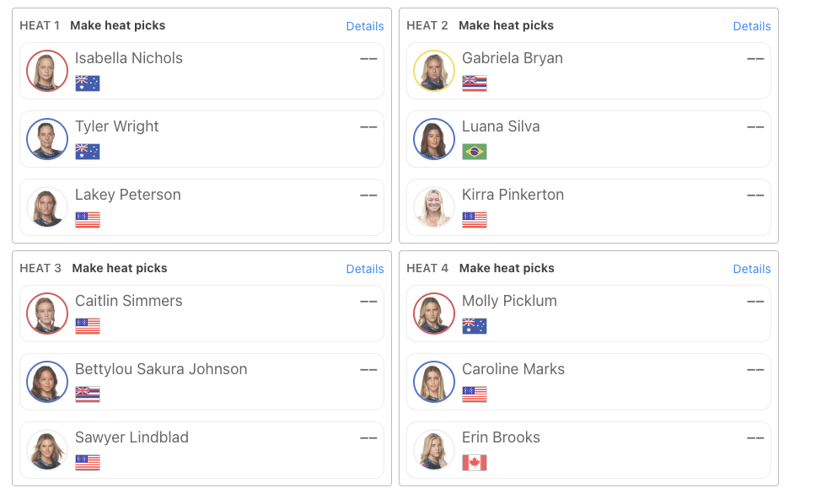The width and height of the screenshot is (816, 504).
Task: Pick Kirra Pinkerton's row in Heat 2
Action: (588, 207)
